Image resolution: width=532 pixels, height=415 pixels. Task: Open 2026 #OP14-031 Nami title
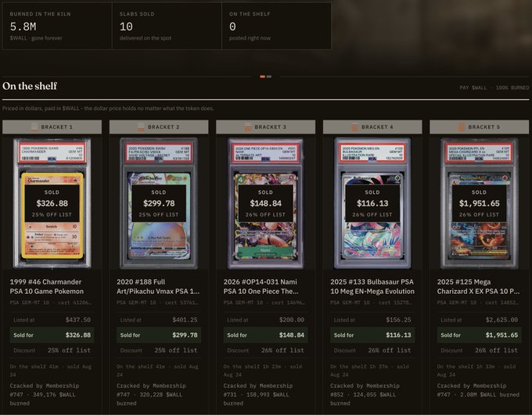(261, 287)
